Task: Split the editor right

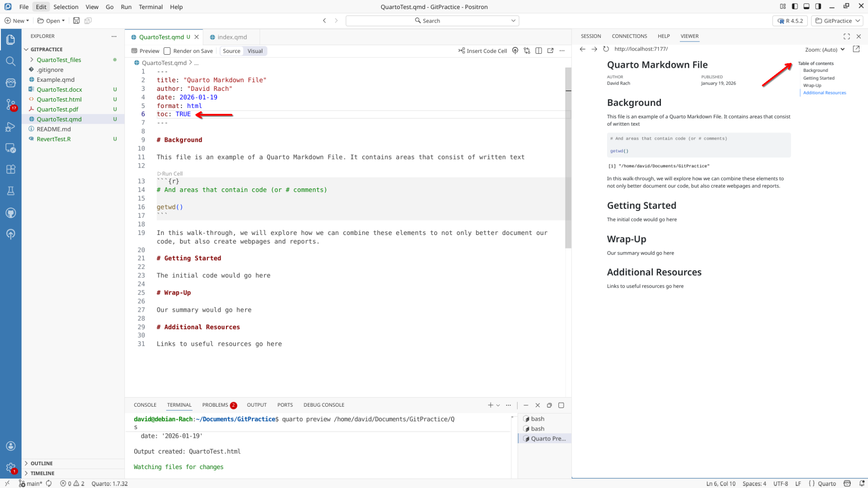Action: coord(538,51)
